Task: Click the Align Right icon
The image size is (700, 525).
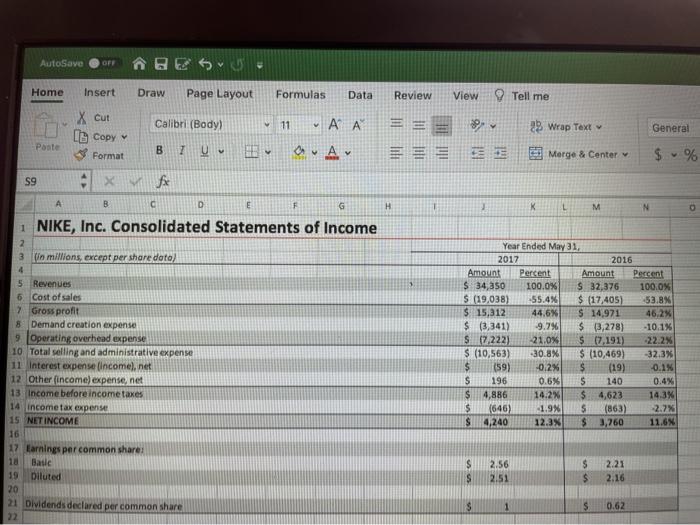Action: click(x=442, y=153)
